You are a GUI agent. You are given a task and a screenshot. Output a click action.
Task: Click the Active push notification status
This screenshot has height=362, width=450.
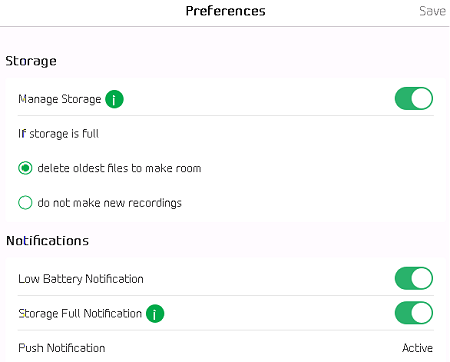[417, 348]
